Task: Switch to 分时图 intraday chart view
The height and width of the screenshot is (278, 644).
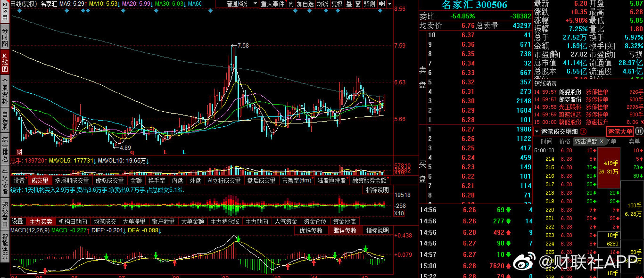Action: 5,37
